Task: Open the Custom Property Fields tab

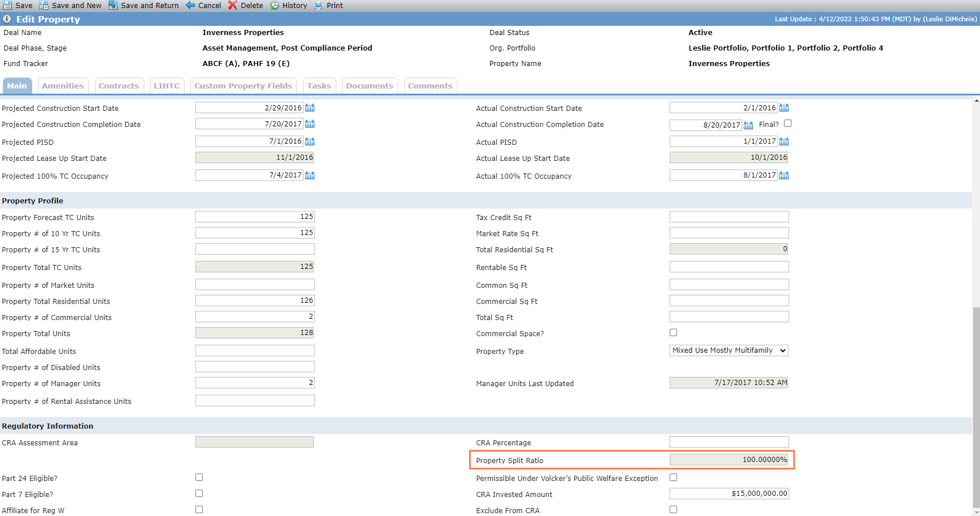Action: tap(243, 86)
